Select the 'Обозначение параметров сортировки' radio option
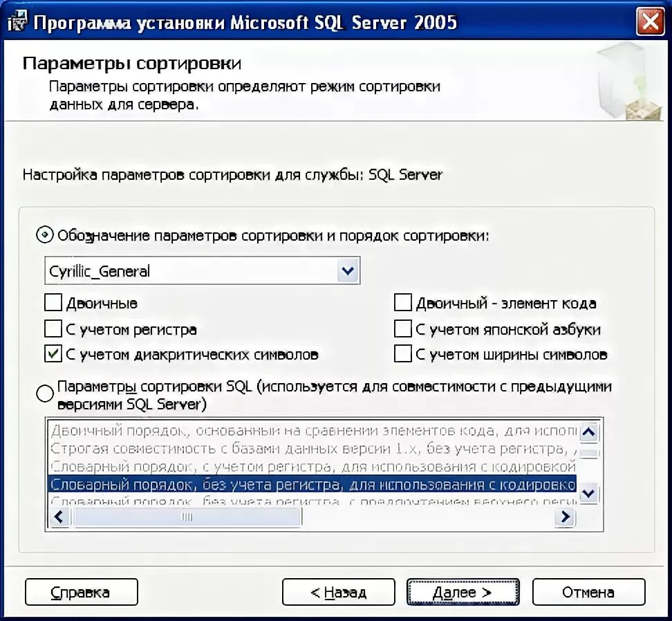Image resolution: width=672 pixels, height=621 pixels. (45, 235)
